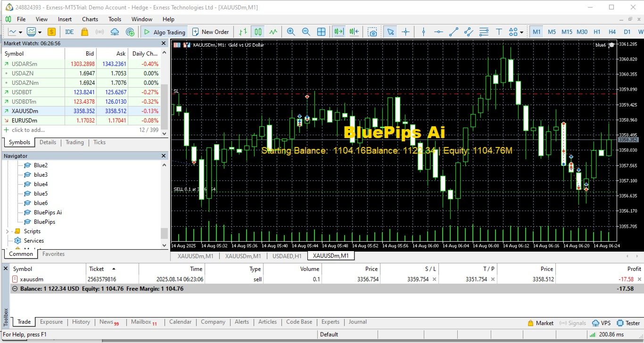Switch chart to line chart style
644x343 pixels.
273,32
